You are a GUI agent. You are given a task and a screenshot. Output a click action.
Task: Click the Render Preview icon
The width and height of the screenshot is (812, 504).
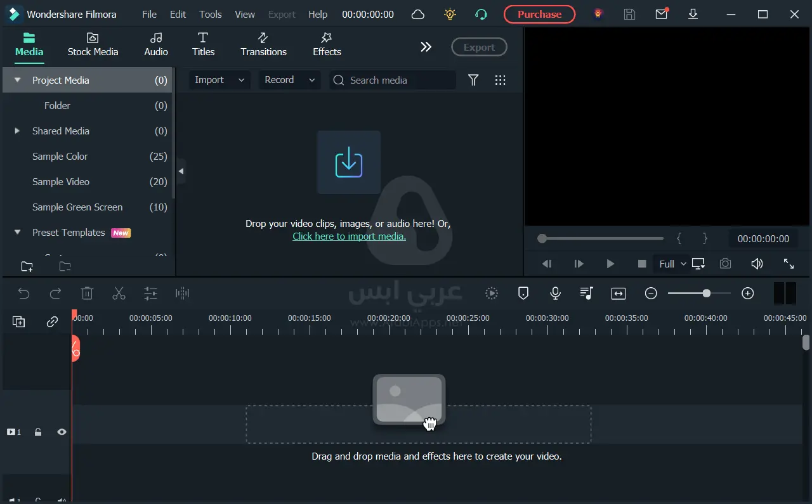tap(491, 293)
